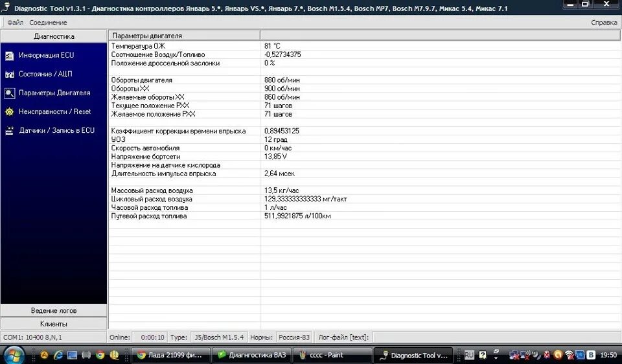Switch to the Лада 21099 Chrome window
The height and width of the screenshot is (364, 622).
pos(170,356)
